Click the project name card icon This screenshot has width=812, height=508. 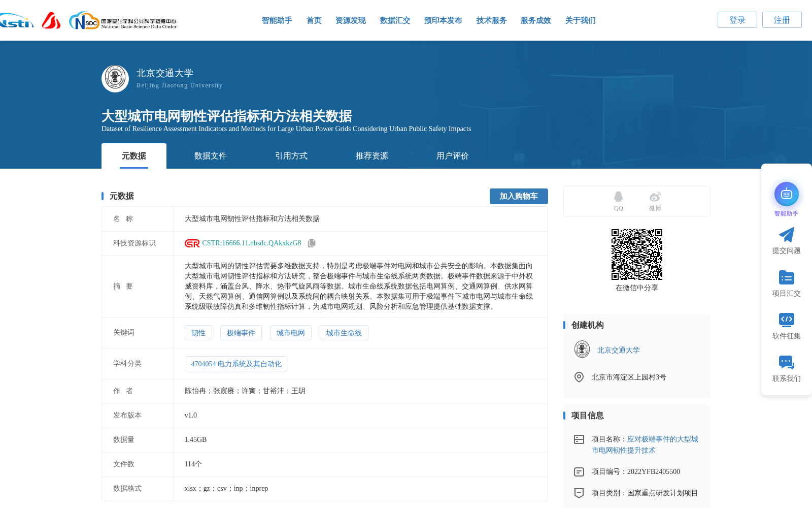(x=579, y=439)
